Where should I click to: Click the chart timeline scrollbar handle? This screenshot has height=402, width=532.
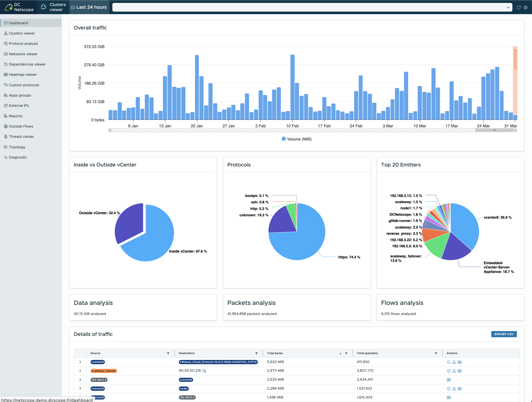(494, 130)
